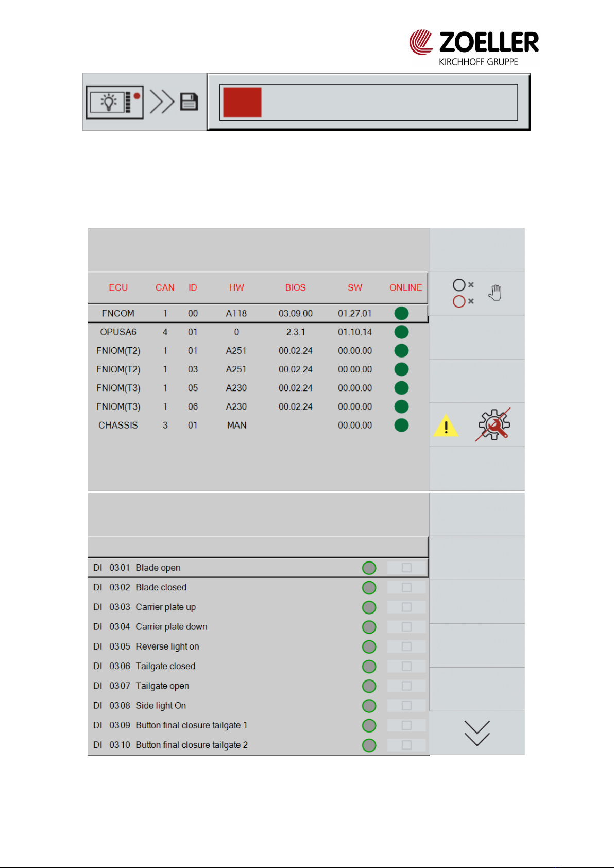Tick the Carrier plate up checkbox
Image resolution: width=614 pixels, height=868 pixels.
point(406,607)
